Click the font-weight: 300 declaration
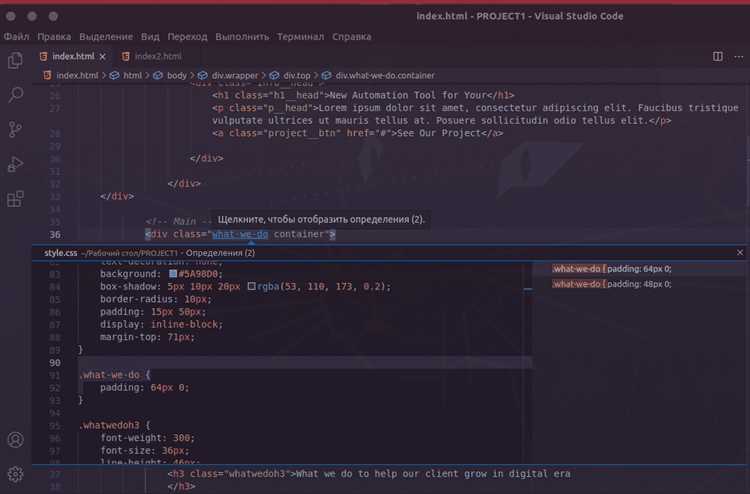750x494 pixels. click(147, 438)
